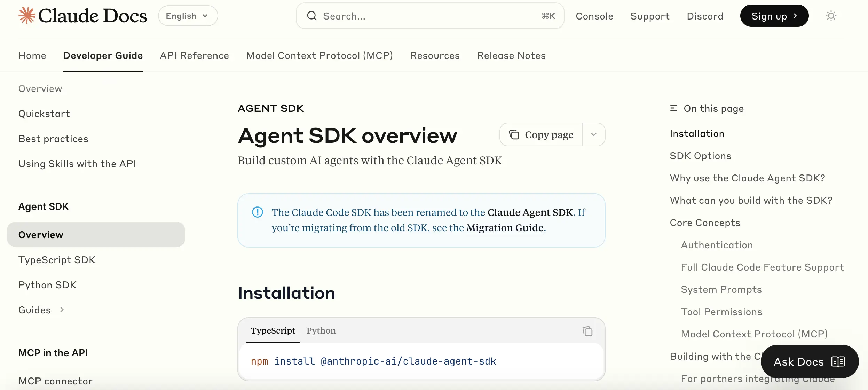Open Ask Docs via the book icon
This screenshot has height=390, width=868.
(838, 361)
